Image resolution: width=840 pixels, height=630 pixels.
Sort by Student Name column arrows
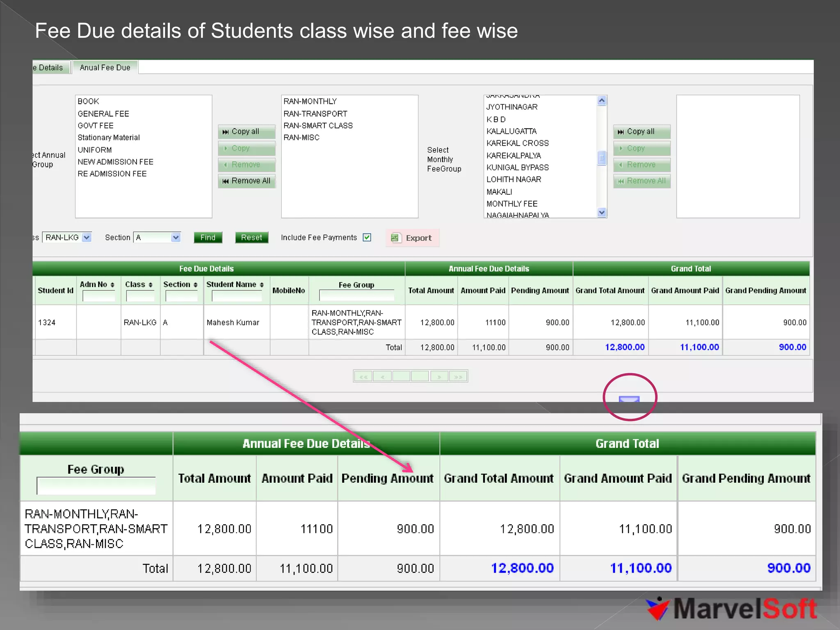(x=262, y=285)
